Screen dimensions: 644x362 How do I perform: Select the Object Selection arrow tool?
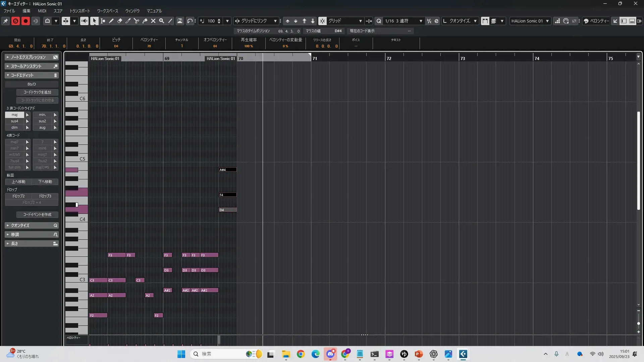pos(94,21)
